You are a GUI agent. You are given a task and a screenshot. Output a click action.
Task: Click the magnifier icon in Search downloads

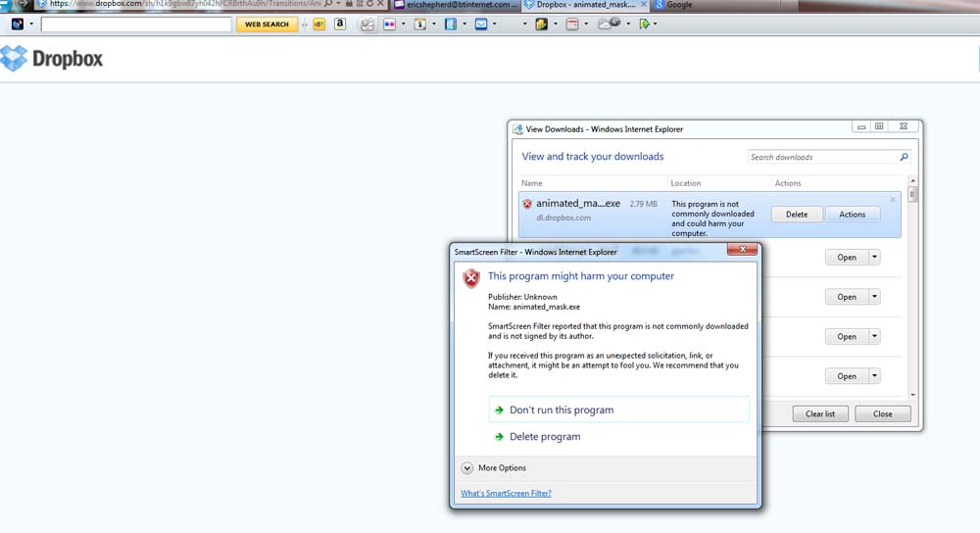pyautogui.click(x=904, y=157)
